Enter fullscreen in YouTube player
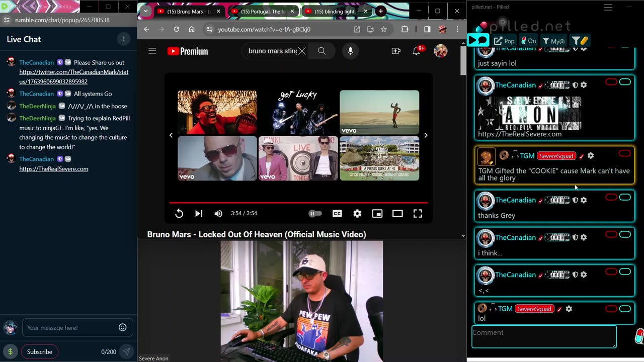 (x=418, y=214)
